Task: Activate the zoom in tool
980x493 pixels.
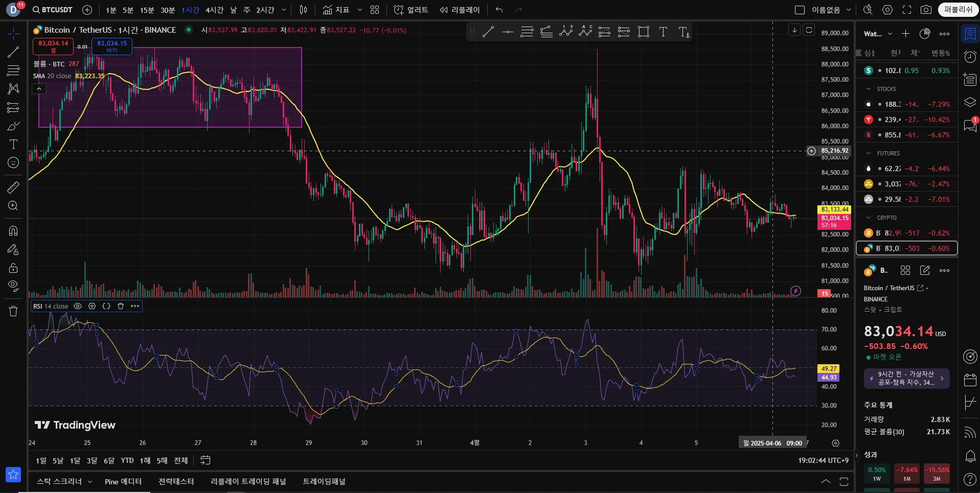Action: coord(13,206)
